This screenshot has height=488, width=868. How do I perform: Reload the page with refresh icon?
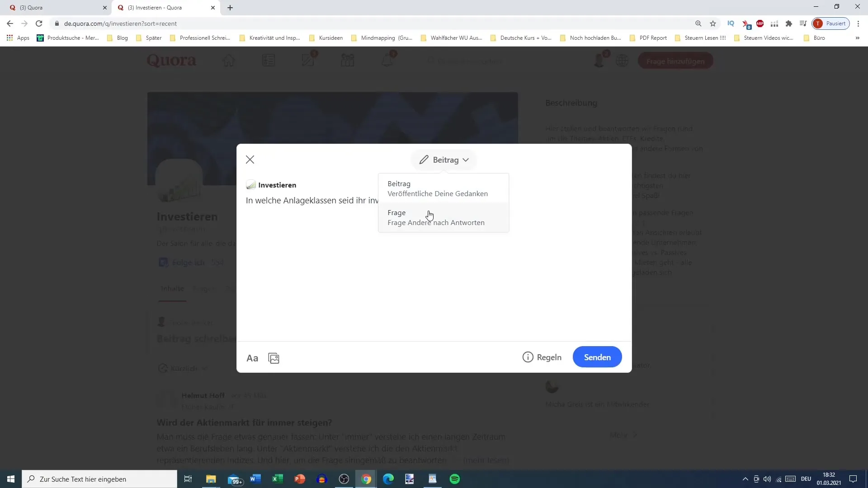pyautogui.click(x=39, y=23)
